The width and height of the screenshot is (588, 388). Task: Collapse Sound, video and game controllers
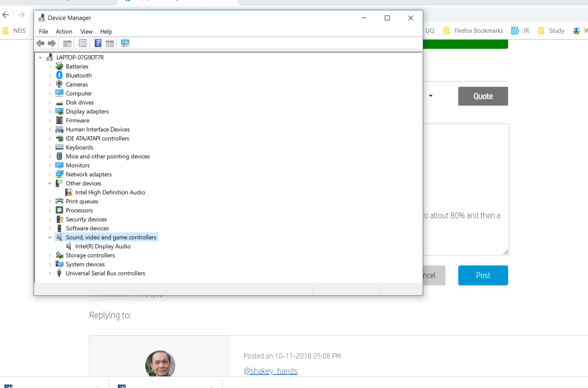point(50,237)
